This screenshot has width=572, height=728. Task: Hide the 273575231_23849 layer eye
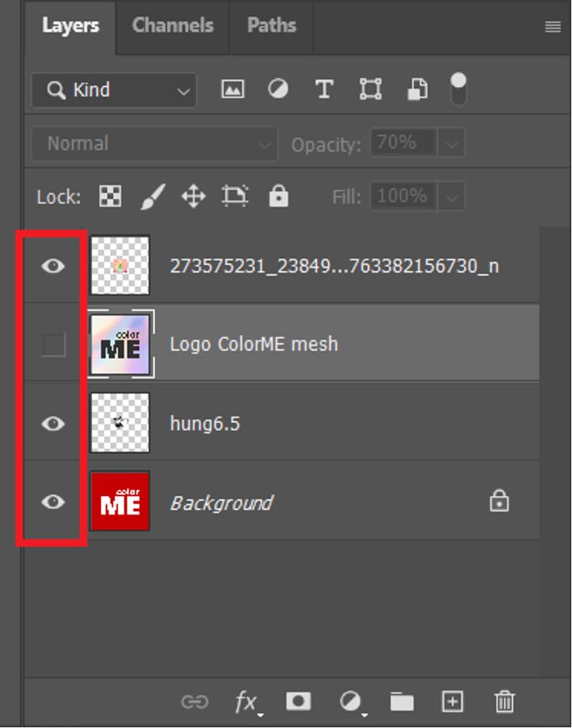[x=53, y=266]
